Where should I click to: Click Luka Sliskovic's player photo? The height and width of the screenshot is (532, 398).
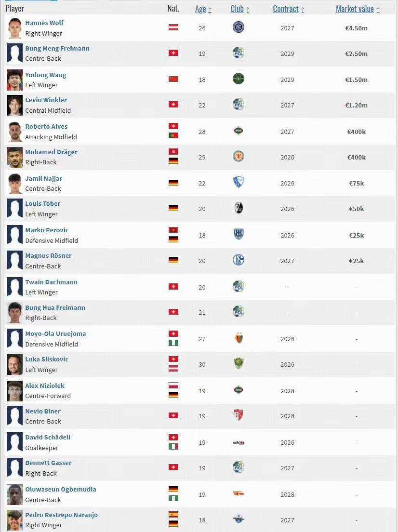14,364
